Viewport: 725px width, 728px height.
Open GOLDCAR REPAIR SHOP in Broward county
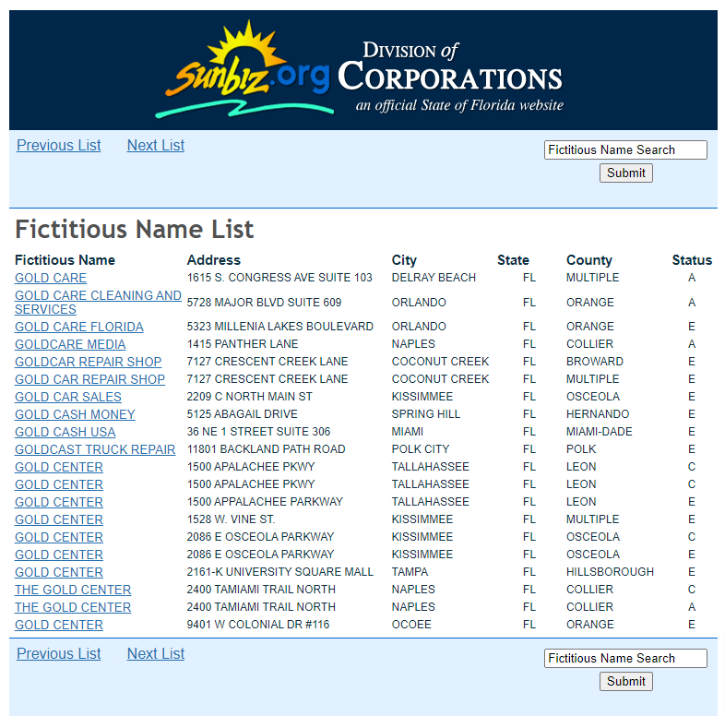pos(89,362)
